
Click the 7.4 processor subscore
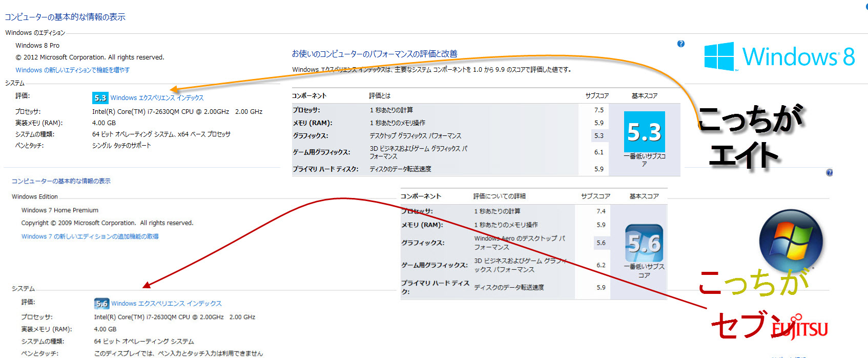(601, 211)
